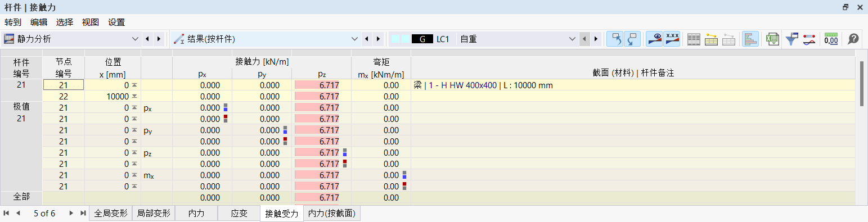Select the 全部 summary row label
868x222 pixels.
pos(21,197)
